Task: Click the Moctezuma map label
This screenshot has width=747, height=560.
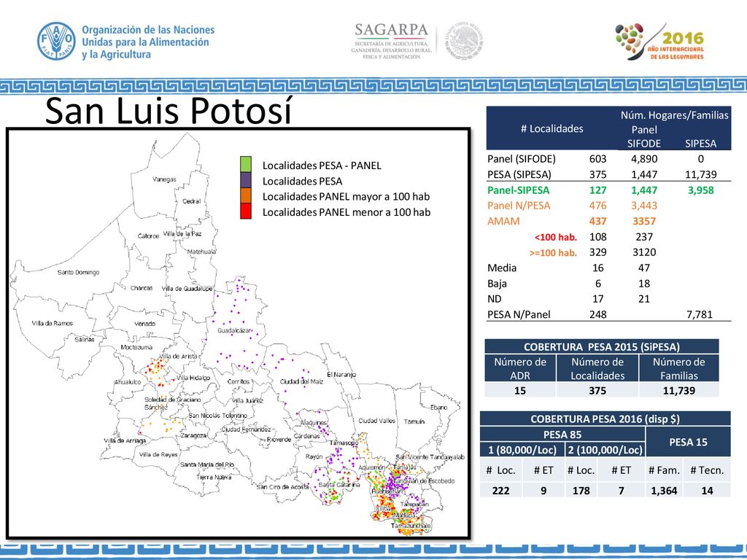Action: [x=136, y=347]
